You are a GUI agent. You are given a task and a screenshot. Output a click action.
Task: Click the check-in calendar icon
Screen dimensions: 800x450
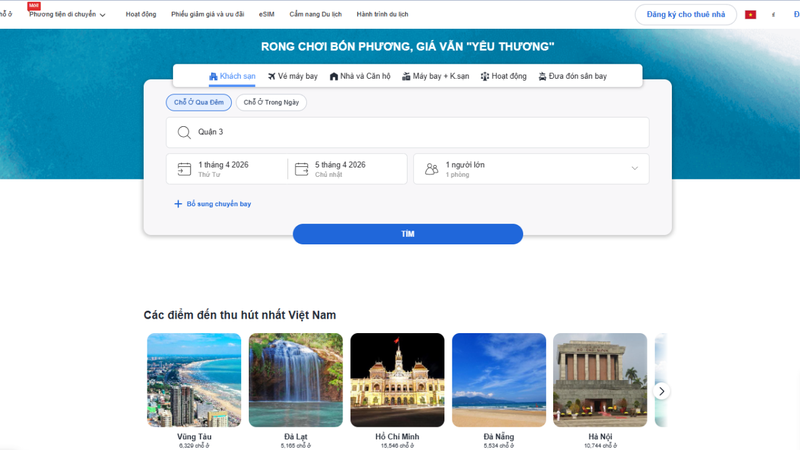click(x=184, y=169)
